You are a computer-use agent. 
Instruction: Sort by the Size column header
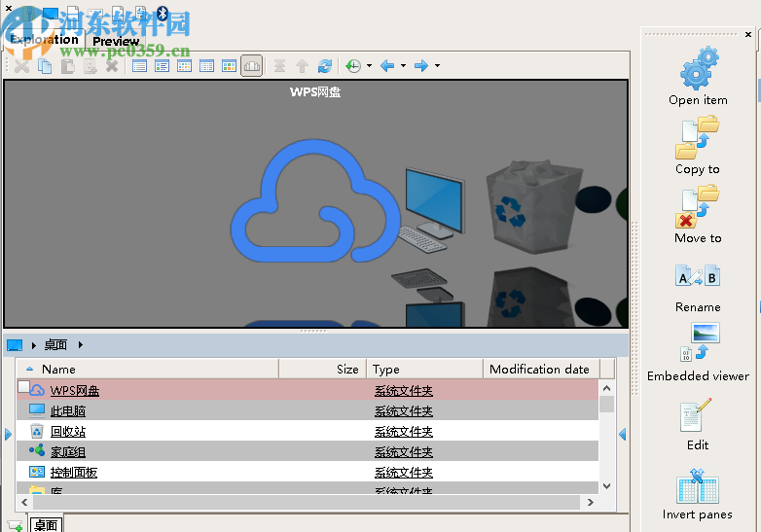[323, 369]
